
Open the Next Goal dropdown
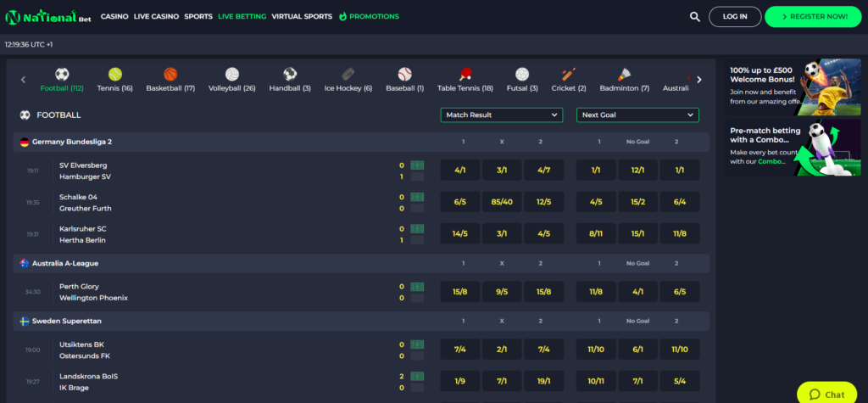click(x=637, y=115)
